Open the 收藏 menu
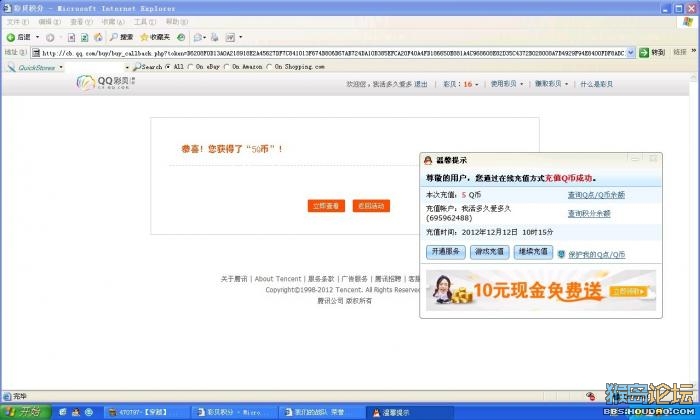700x420 pixels. (x=112, y=21)
